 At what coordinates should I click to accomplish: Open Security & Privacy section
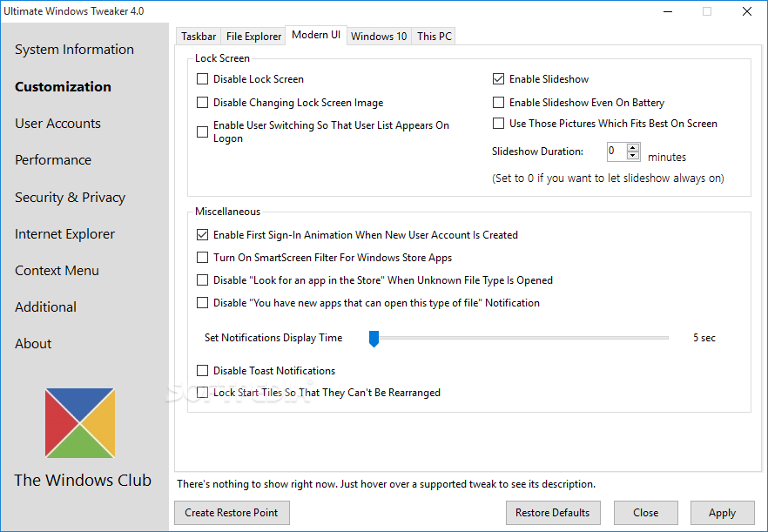point(70,198)
